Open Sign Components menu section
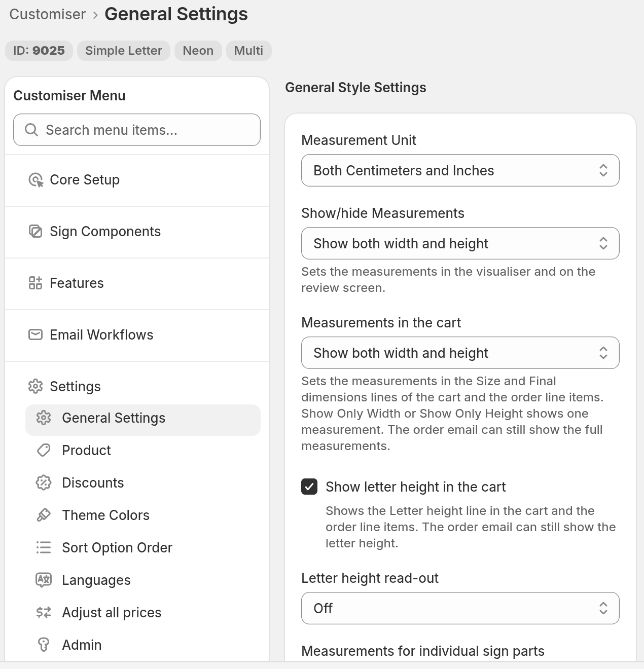Viewport: 644px width, 669px height. click(137, 232)
